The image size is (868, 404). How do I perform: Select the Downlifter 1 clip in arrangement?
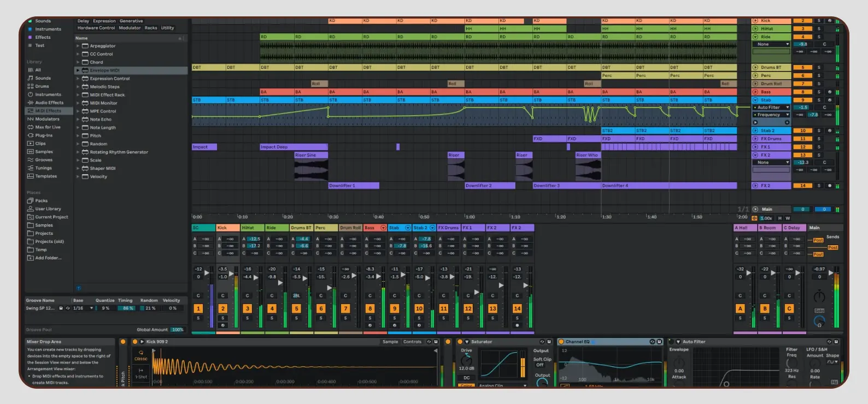coord(354,186)
